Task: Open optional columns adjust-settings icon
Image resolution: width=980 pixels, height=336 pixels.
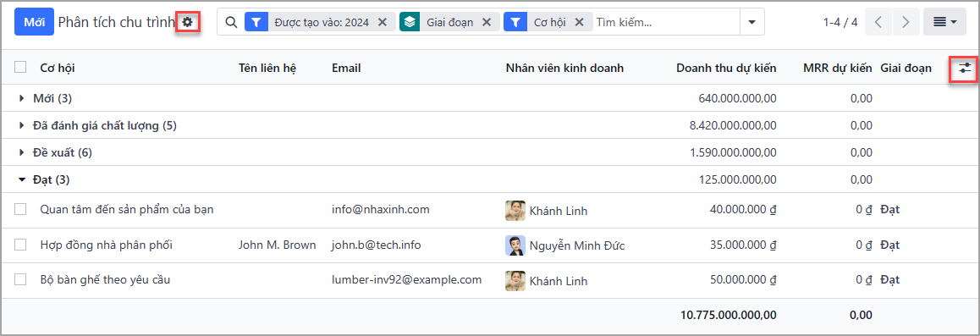Action: pos(965,69)
